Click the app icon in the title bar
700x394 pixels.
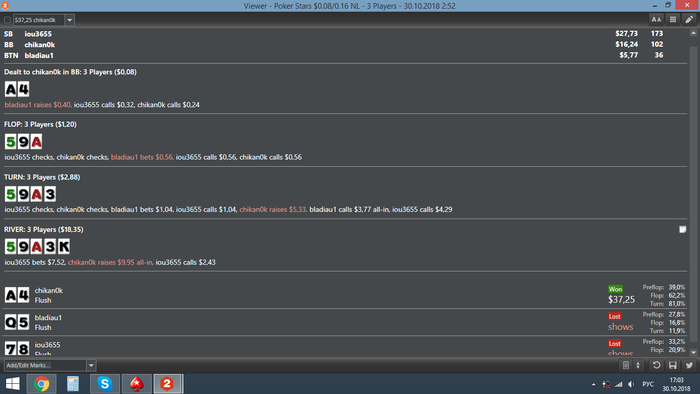(x=5, y=5)
